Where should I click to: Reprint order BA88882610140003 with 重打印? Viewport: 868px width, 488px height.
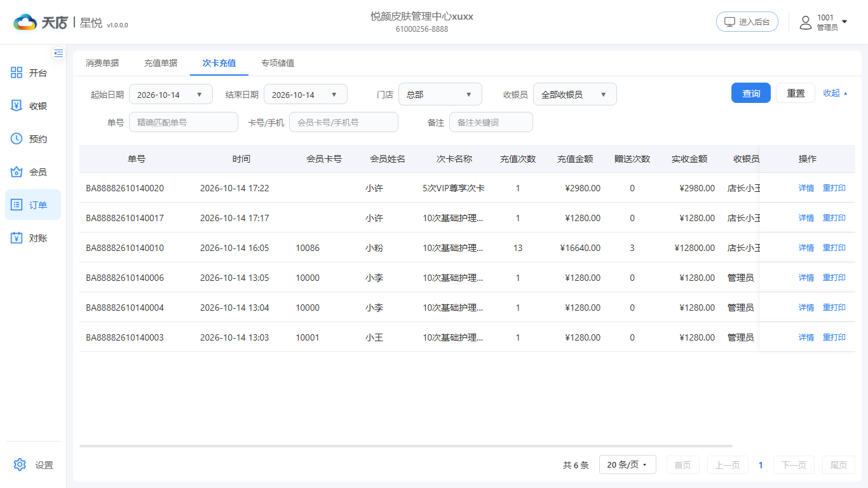pyautogui.click(x=834, y=337)
